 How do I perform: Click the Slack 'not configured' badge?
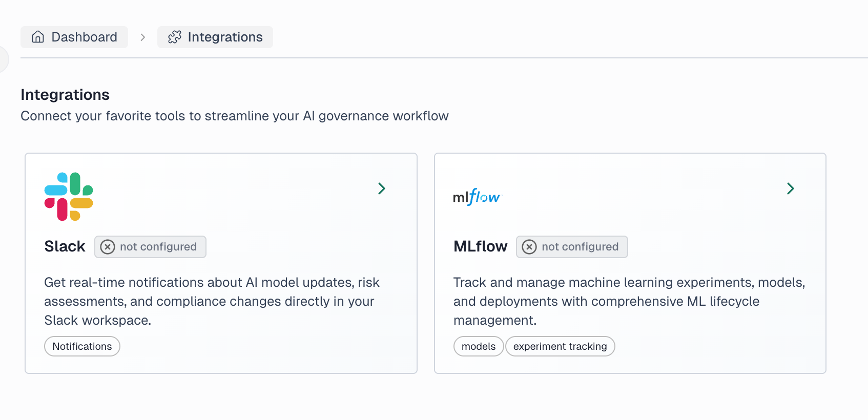[150, 247]
